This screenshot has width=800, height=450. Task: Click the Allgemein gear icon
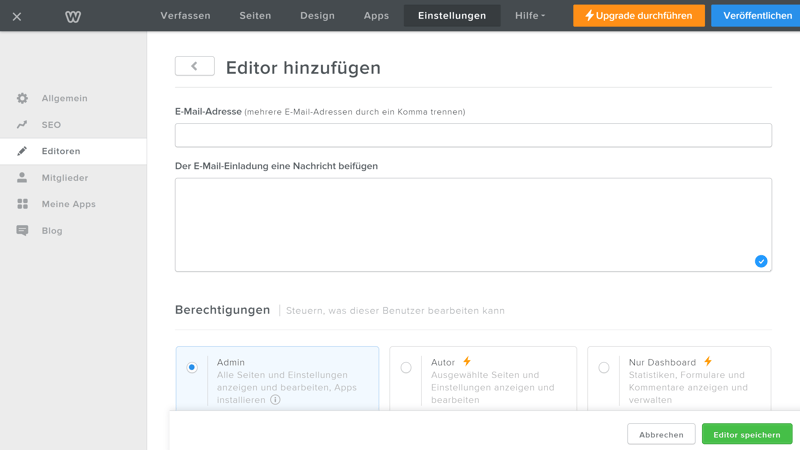pos(22,98)
